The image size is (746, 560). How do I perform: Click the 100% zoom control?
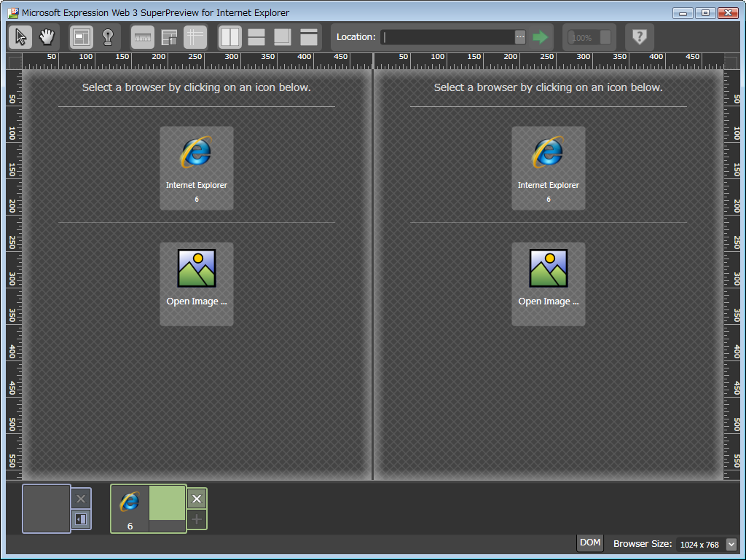pyautogui.click(x=589, y=38)
